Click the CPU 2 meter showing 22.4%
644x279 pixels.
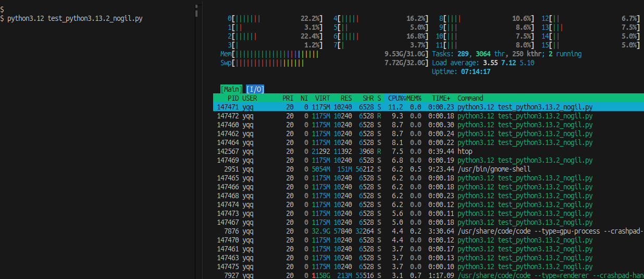(276, 36)
